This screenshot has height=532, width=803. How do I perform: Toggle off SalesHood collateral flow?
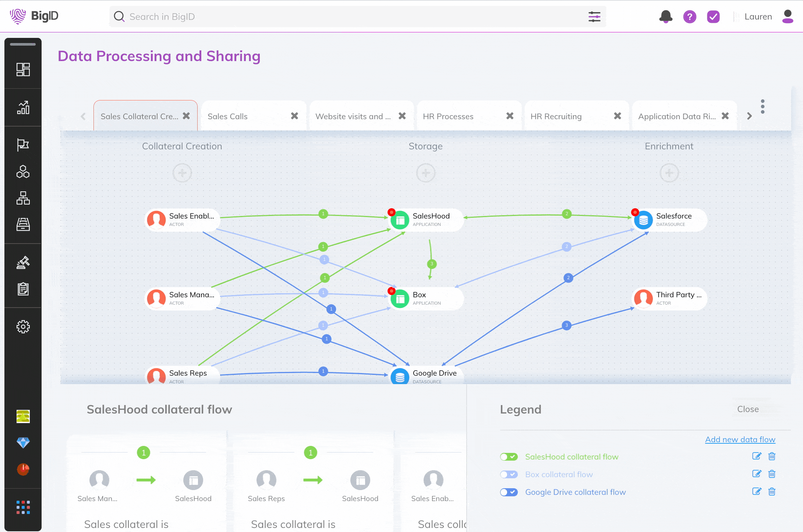[x=509, y=457]
